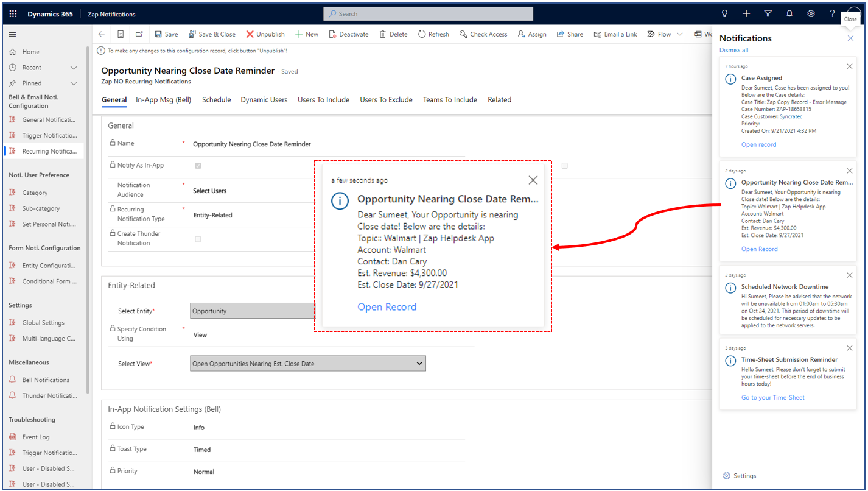The image size is (868, 491).
Task: Toggle checkbox right of the toast popup
Action: click(565, 166)
